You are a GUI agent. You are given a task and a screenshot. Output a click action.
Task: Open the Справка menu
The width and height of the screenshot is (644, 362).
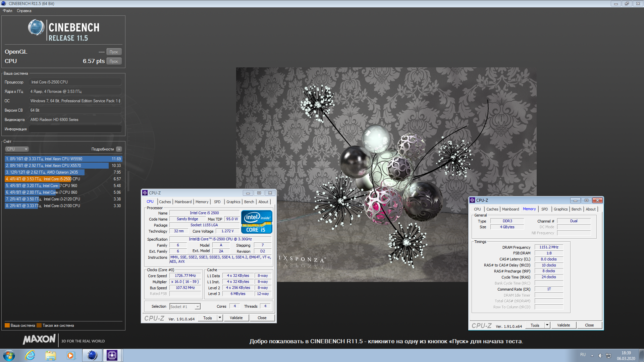[24, 11]
